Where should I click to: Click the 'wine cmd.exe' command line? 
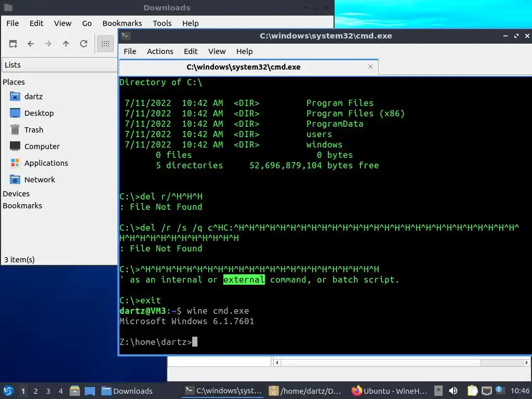[x=218, y=311]
